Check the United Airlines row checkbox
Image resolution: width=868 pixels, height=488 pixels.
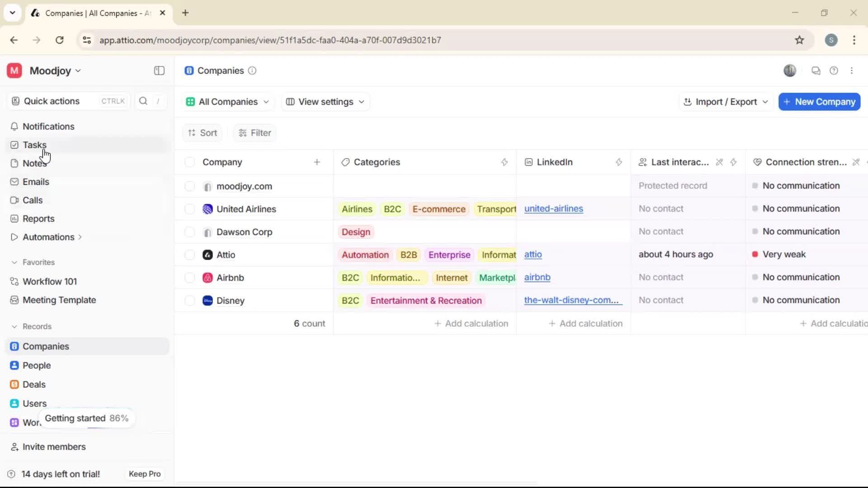(190, 209)
